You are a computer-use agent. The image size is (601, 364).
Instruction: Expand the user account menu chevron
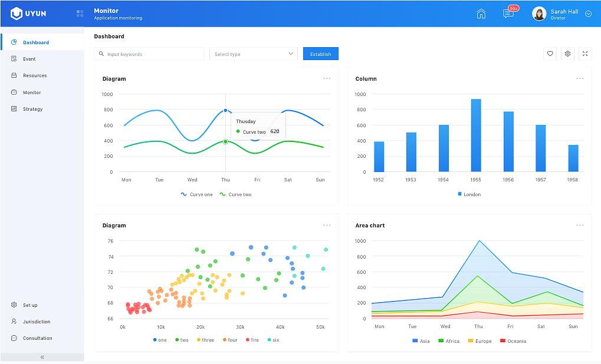(x=588, y=14)
